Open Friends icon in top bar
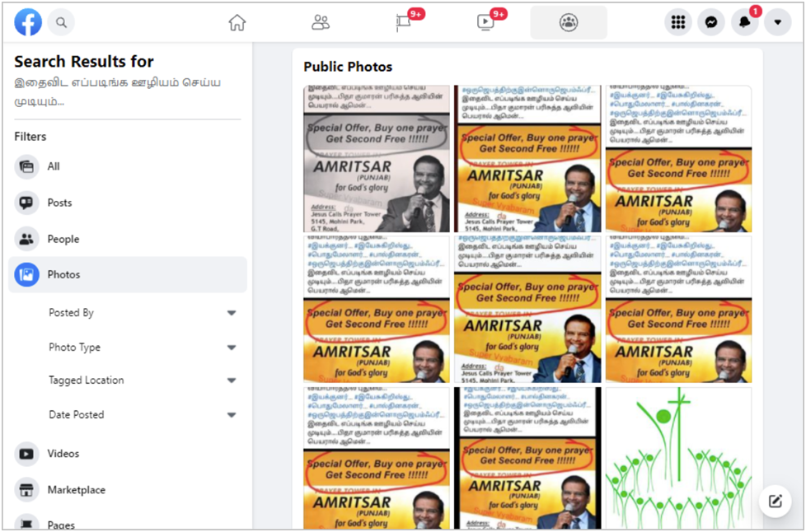 (321, 22)
